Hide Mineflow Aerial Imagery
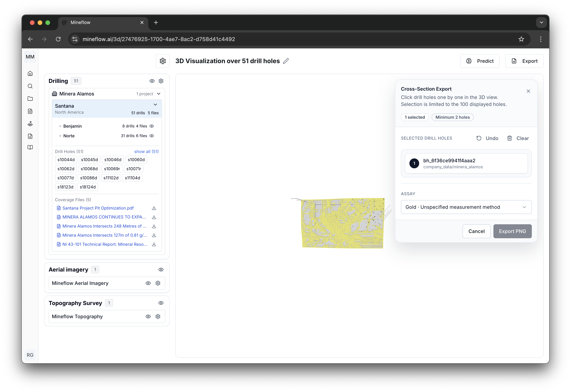Viewport: 571px width, 392px height. point(148,283)
